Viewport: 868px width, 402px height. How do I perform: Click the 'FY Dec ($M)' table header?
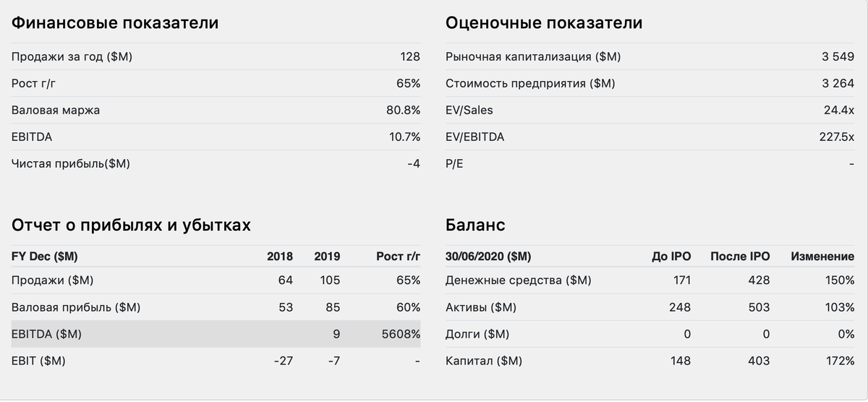(x=45, y=257)
